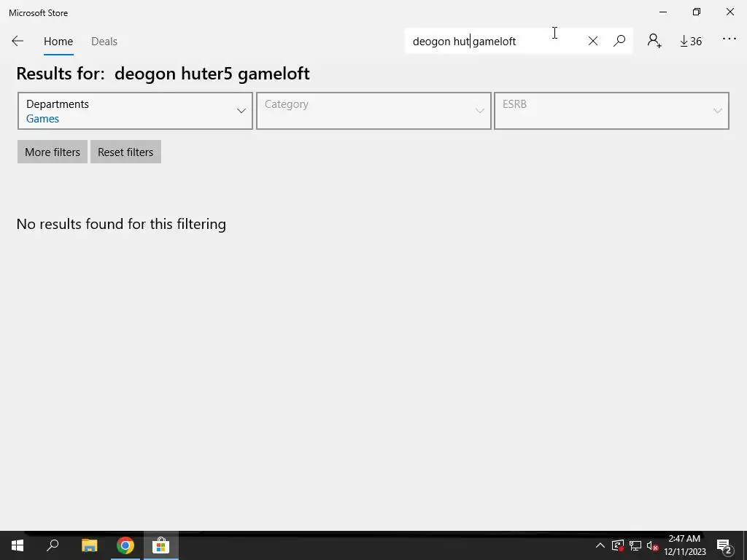The image size is (747, 560).
Task: Open the muted volume tray icon
Action: coord(652,545)
